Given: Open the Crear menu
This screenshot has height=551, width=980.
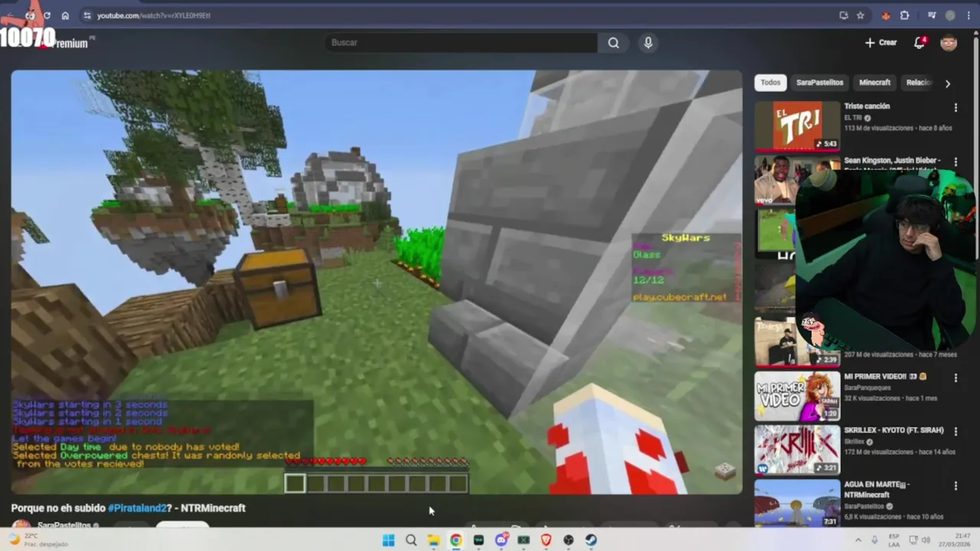Looking at the screenshot, I should (x=880, y=43).
